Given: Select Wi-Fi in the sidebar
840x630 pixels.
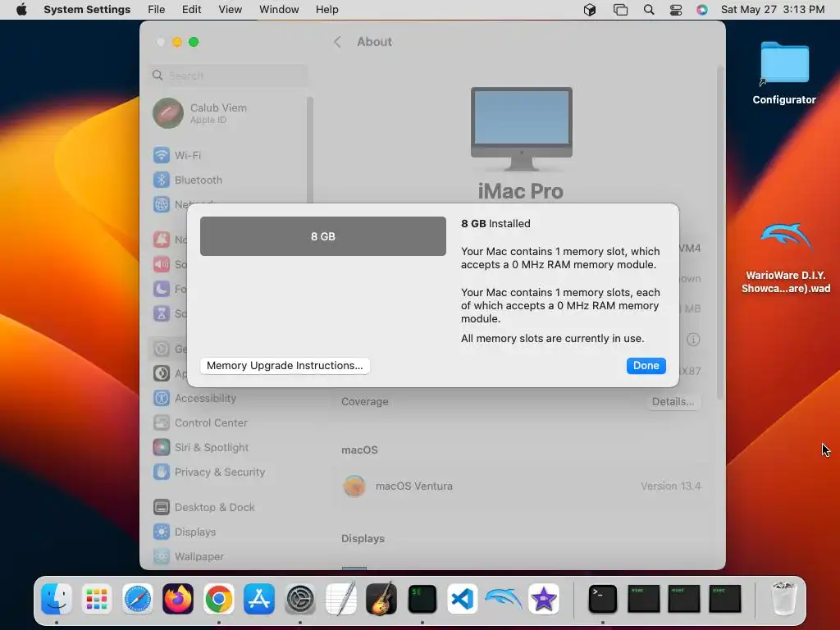Looking at the screenshot, I should pos(230,155).
